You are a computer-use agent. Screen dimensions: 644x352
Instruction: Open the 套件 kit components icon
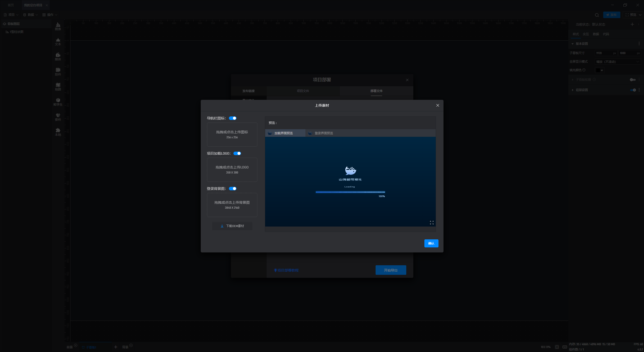point(58,117)
